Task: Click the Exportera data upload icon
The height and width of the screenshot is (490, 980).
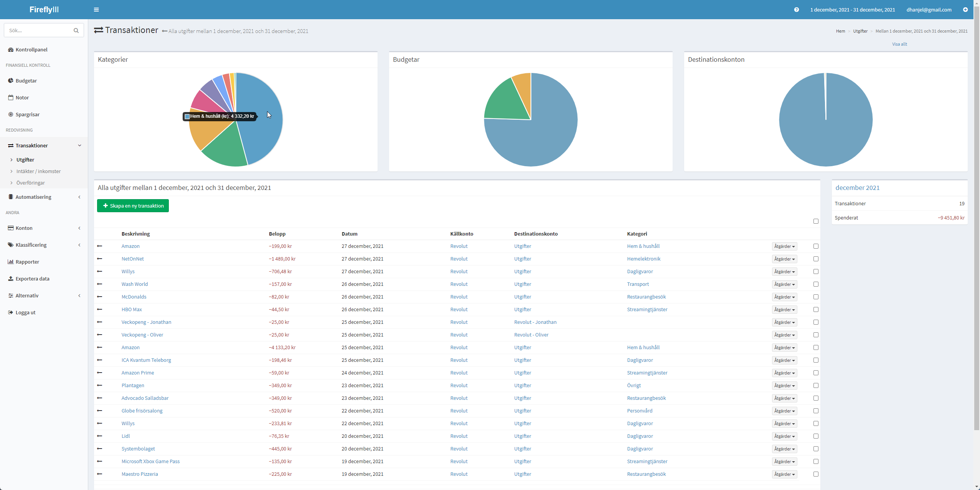Action: coord(11,279)
